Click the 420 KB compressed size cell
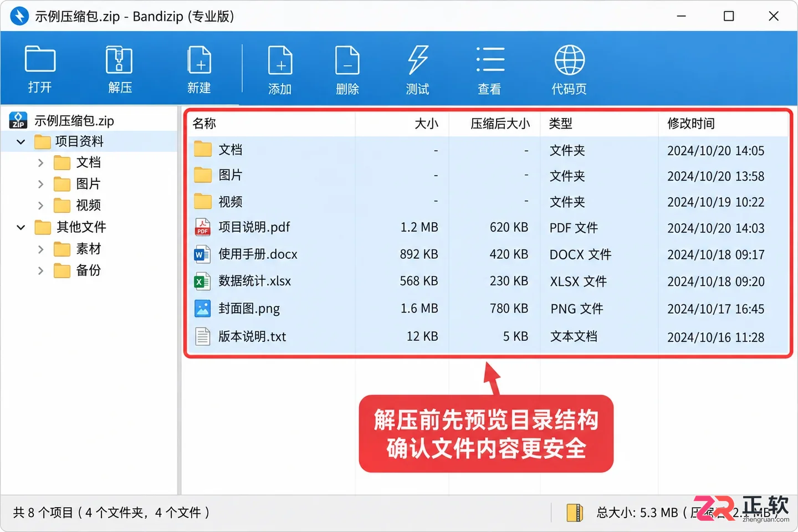The width and height of the screenshot is (798, 532). pyautogui.click(x=509, y=254)
